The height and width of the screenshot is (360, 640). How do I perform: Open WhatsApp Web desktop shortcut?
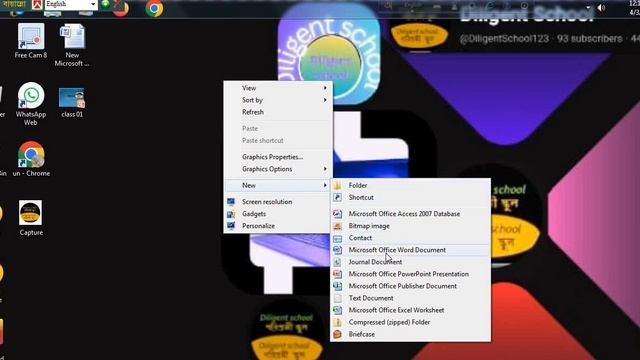point(31,104)
